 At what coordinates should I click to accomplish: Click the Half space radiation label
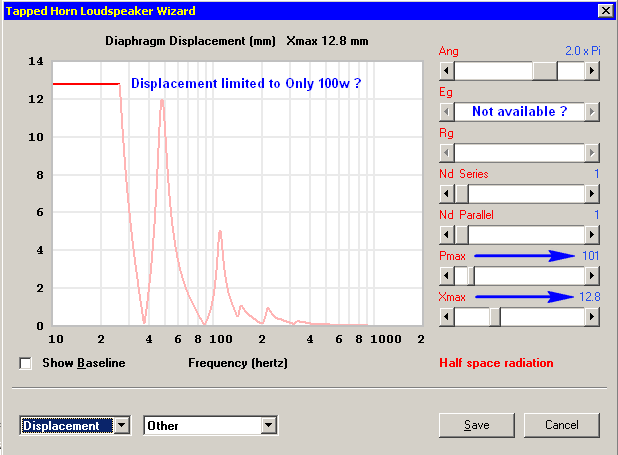point(496,363)
